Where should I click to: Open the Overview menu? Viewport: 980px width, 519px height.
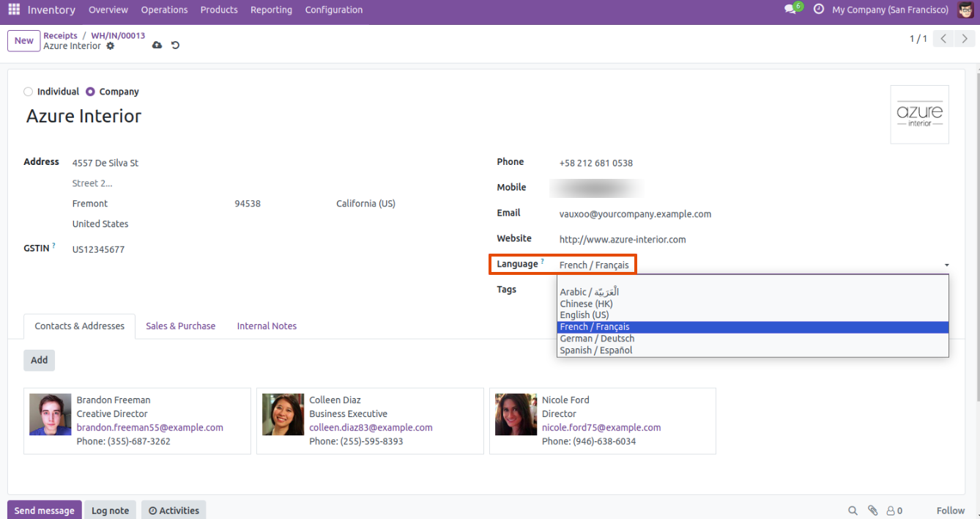click(x=108, y=10)
